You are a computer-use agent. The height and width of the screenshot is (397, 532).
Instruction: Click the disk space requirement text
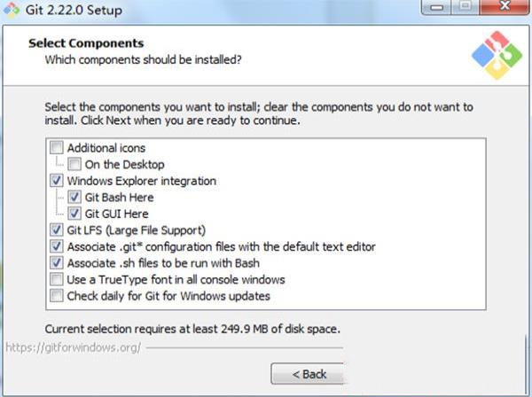coord(192,329)
